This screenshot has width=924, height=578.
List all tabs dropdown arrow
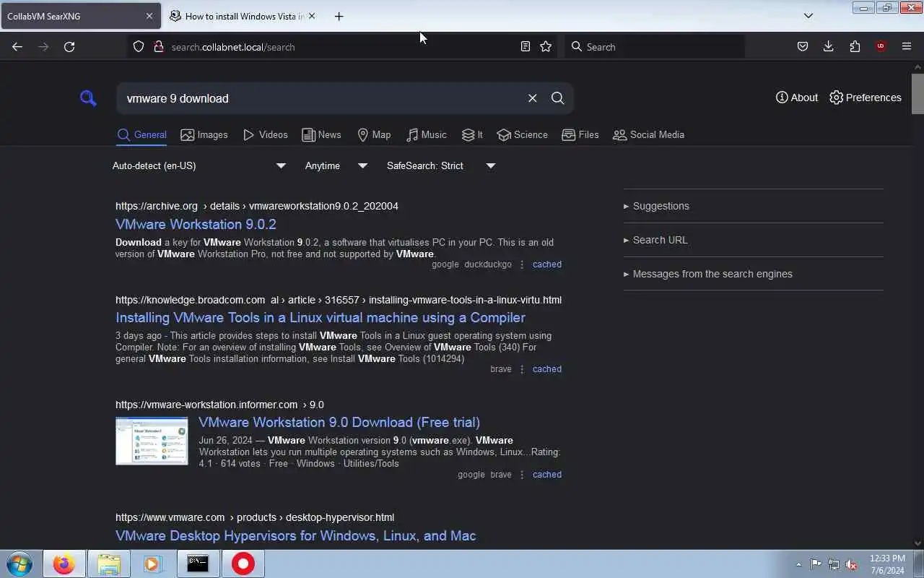coord(808,16)
